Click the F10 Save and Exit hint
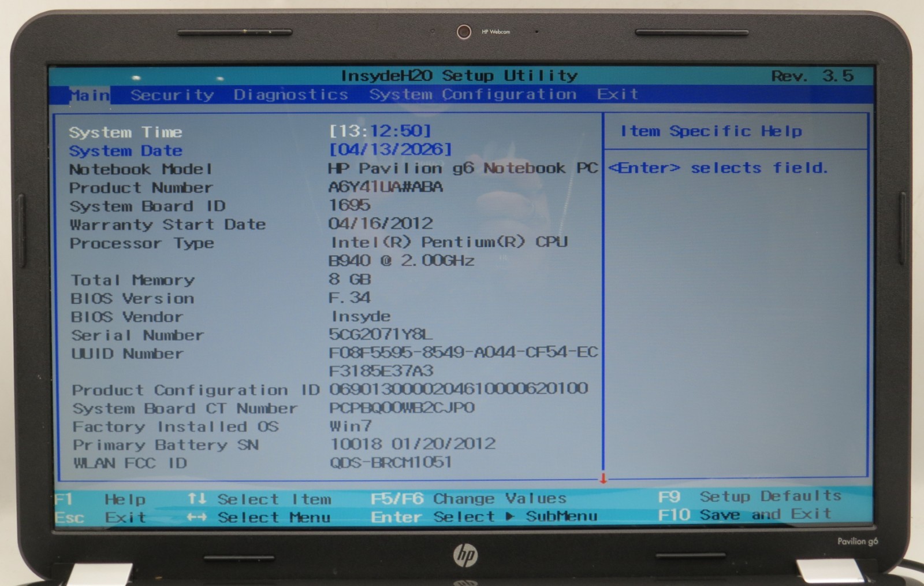The image size is (924, 586). pyautogui.click(x=745, y=514)
